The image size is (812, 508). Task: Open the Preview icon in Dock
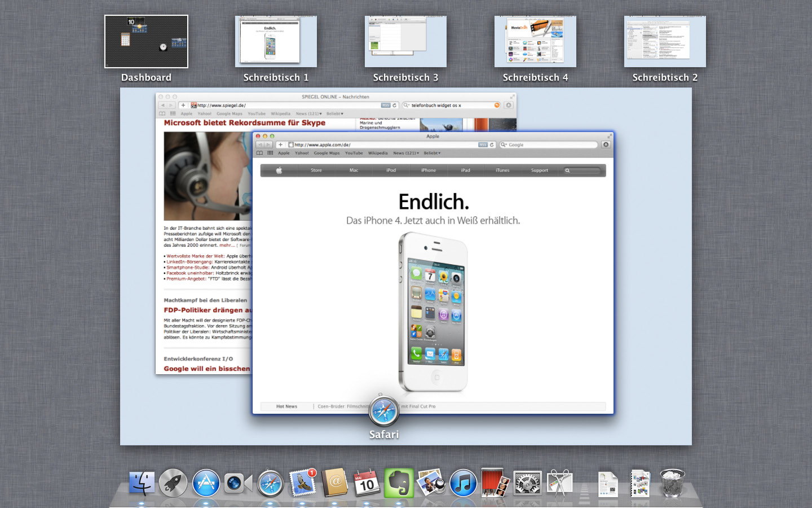point(431,484)
